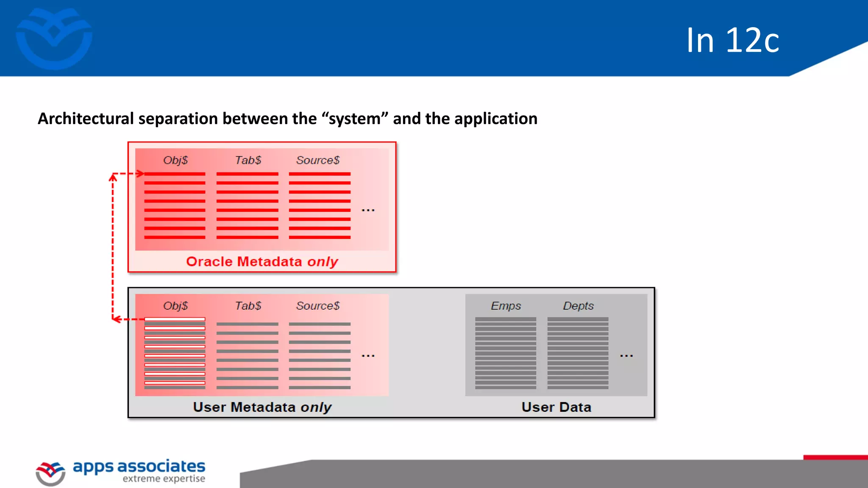Select the Tab$ label in Oracle Metadata box
868x488 pixels.
(248, 160)
